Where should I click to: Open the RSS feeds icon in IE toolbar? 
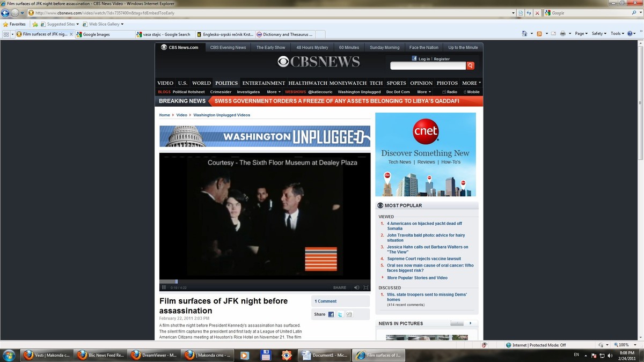click(x=539, y=33)
